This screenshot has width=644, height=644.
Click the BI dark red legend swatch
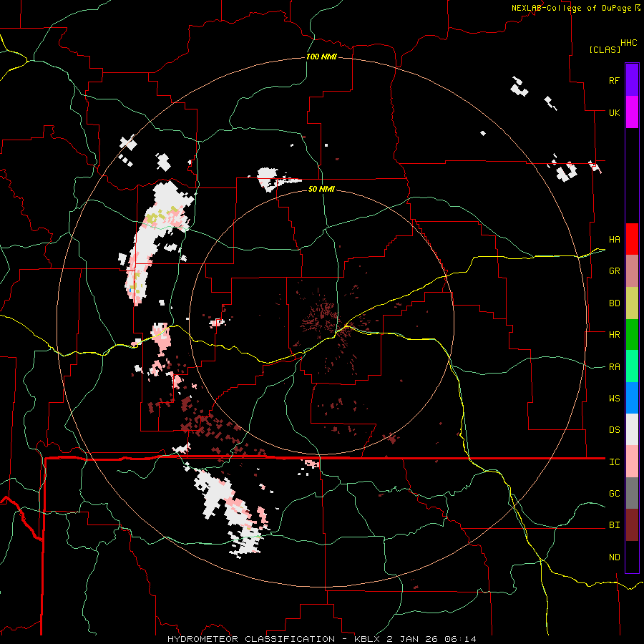pyautogui.click(x=632, y=525)
